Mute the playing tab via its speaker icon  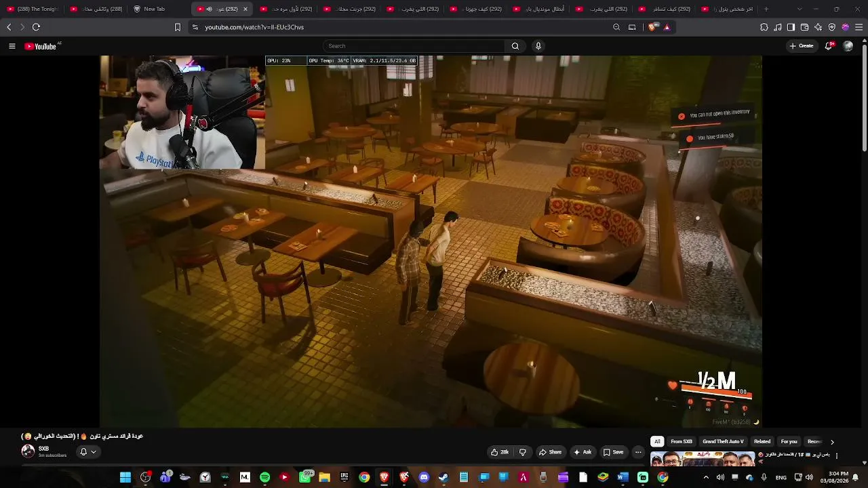click(209, 9)
